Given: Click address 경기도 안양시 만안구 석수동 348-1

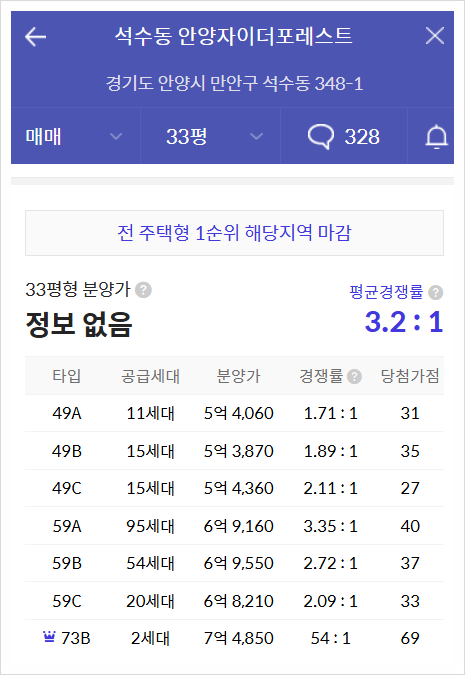Looking at the screenshot, I should (235, 84).
